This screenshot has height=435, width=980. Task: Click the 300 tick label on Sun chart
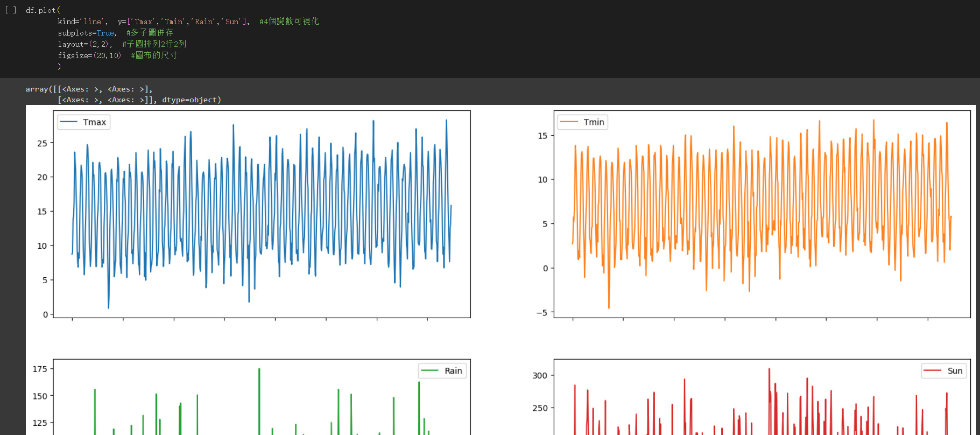pos(540,376)
